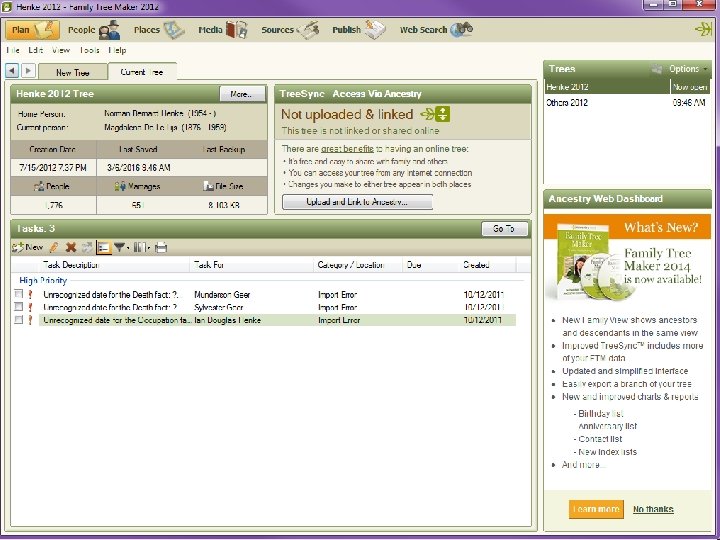Viewport: 720px width, 540px height.
Task: Click the icon left of Options in Trees
Action: point(657,69)
